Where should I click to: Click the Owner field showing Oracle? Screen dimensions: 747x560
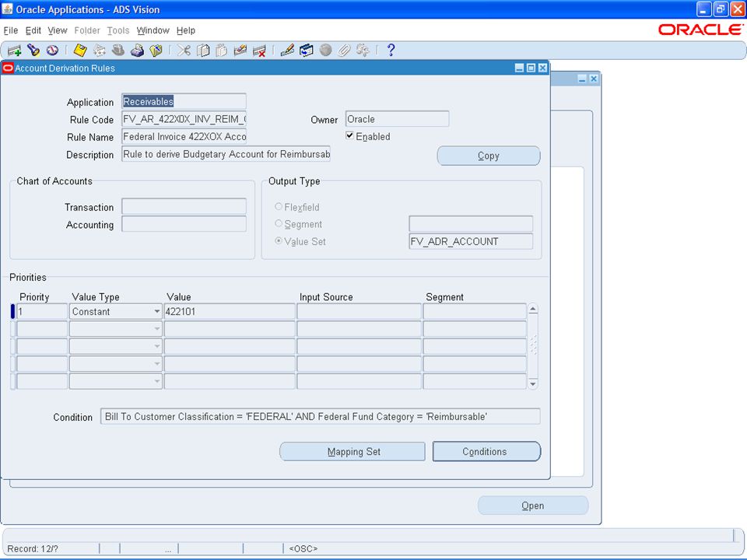[397, 119]
